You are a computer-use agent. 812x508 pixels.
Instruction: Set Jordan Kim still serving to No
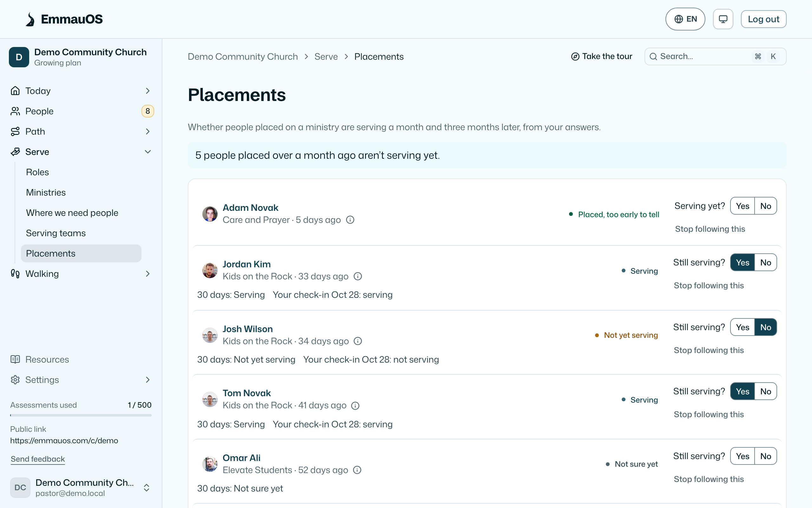tap(765, 262)
